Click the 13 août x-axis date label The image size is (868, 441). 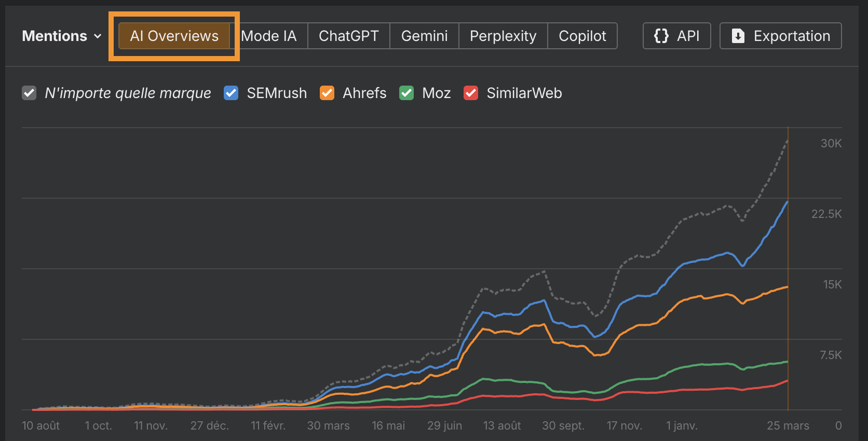pos(502,426)
